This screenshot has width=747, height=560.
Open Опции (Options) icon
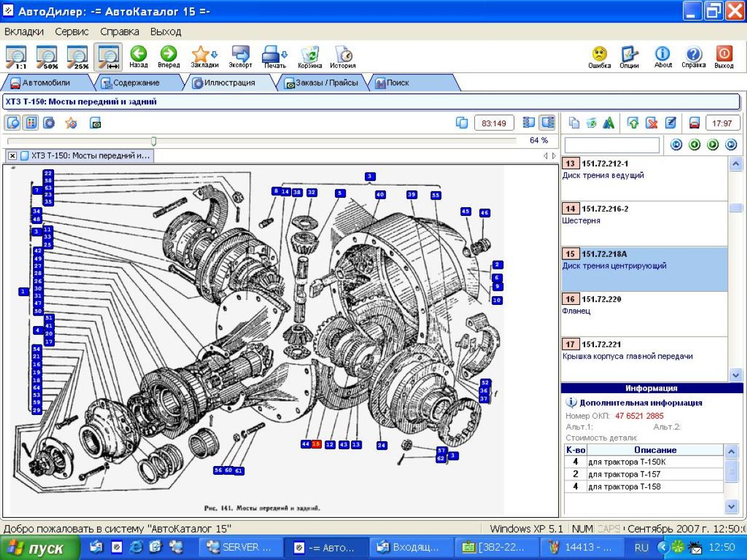tap(629, 54)
